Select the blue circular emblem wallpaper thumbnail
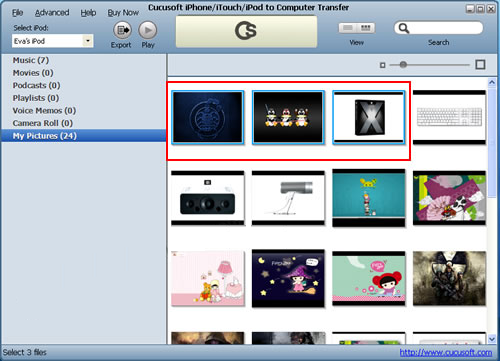 (x=208, y=117)
